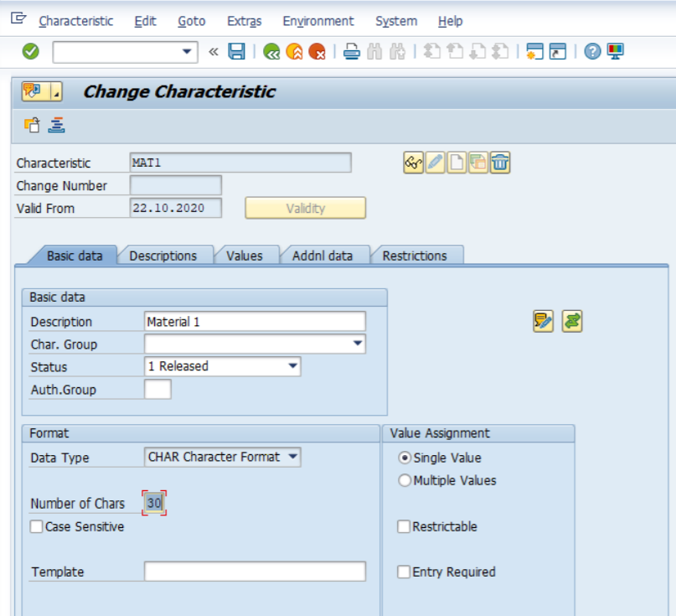Switch to the Basic data tab
676x616 pixels.
(x=75, y=256)
